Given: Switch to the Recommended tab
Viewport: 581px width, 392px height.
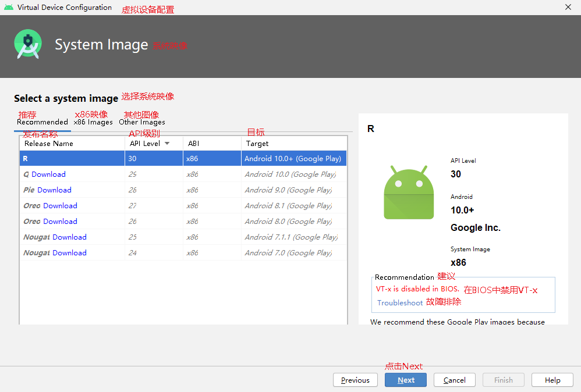Looking at the screenshot, I should pos(42,122).
